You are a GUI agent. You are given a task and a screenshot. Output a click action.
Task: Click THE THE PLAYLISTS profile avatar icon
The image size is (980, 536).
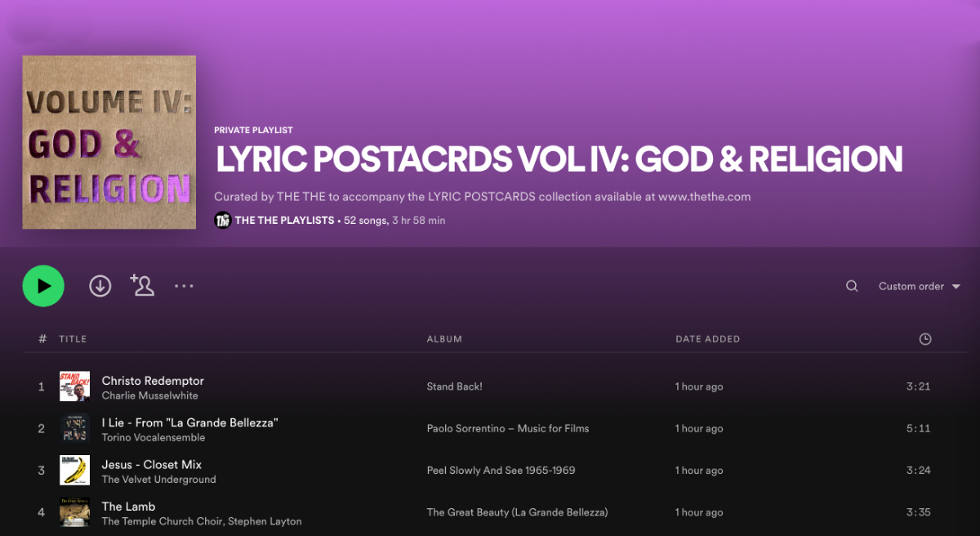(222, 220)
